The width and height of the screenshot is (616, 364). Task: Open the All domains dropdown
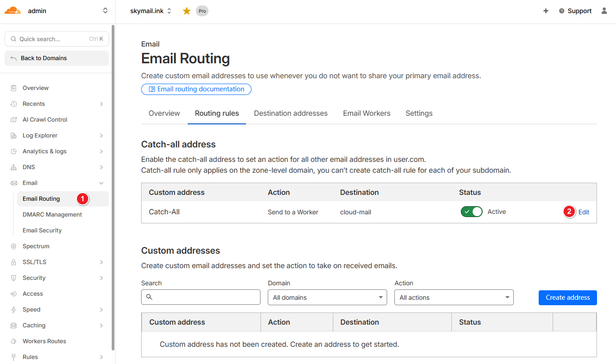[327, 298]
